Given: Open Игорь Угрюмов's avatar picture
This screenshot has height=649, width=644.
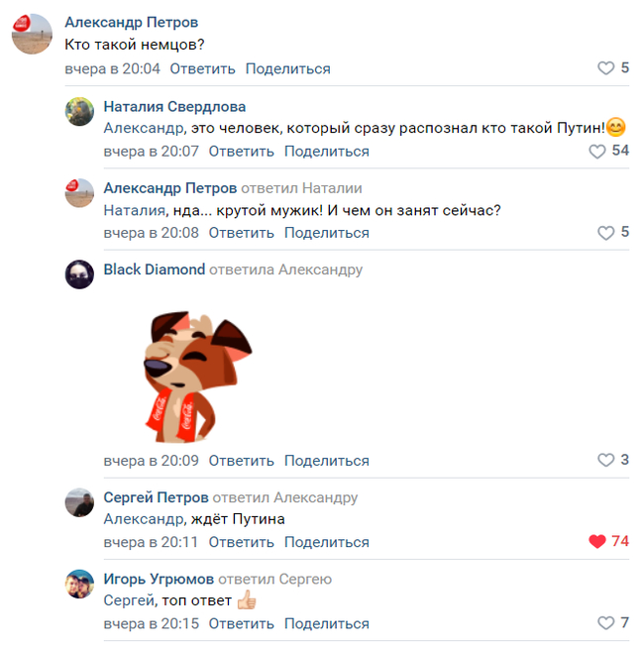Looking at the screenshot, I should click(x=79, y=584).
